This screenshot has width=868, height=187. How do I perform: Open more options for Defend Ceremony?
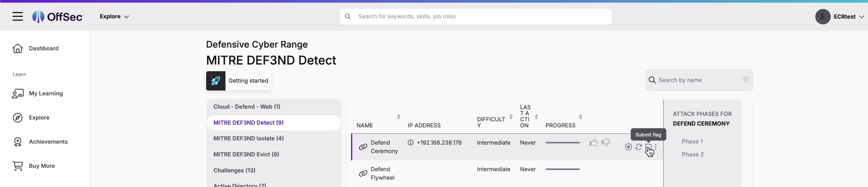(x=656, y=147)
